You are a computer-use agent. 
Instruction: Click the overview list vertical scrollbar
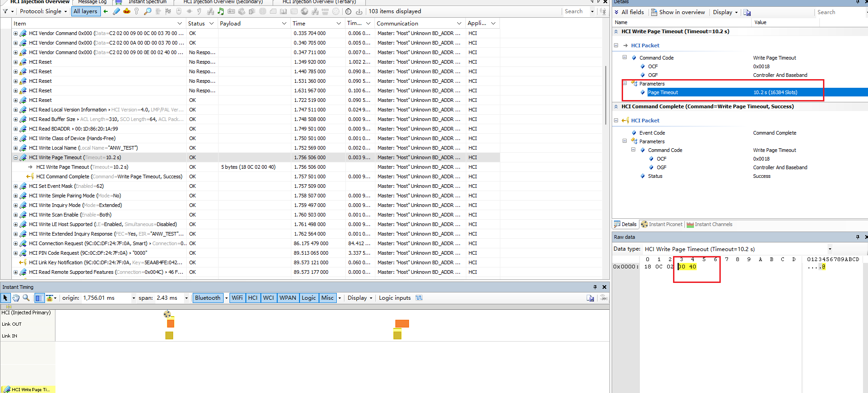(606, 96)
